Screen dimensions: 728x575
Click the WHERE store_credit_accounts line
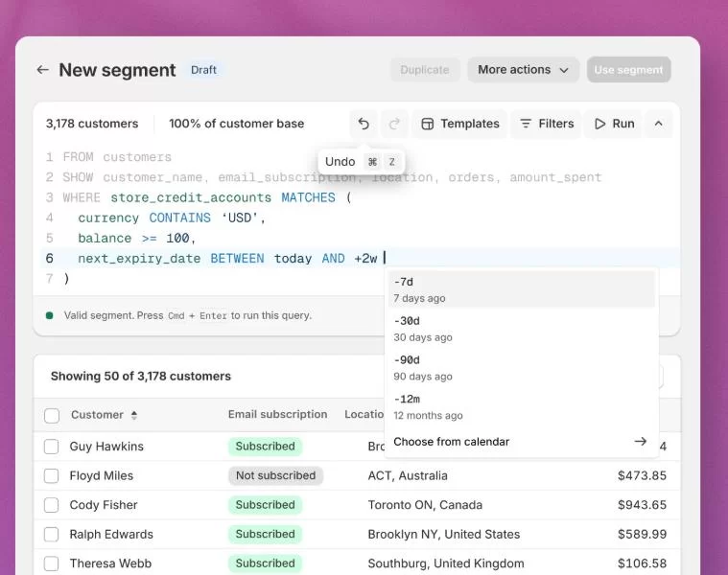pos(207,197)
